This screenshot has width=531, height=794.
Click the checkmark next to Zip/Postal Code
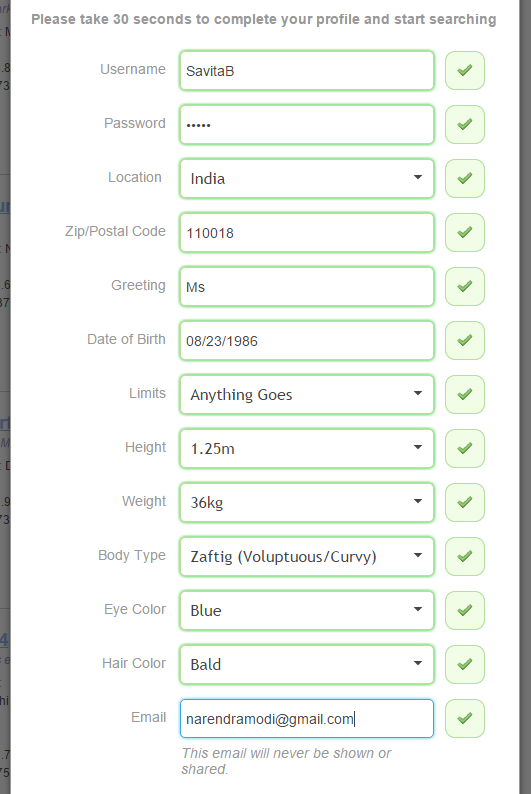tap(465, 232)
